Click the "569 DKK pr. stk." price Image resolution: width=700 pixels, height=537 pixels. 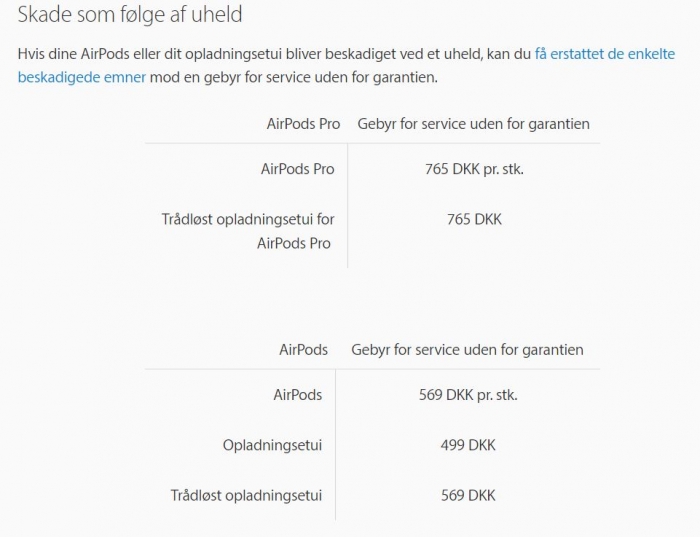tap(468, 395)
